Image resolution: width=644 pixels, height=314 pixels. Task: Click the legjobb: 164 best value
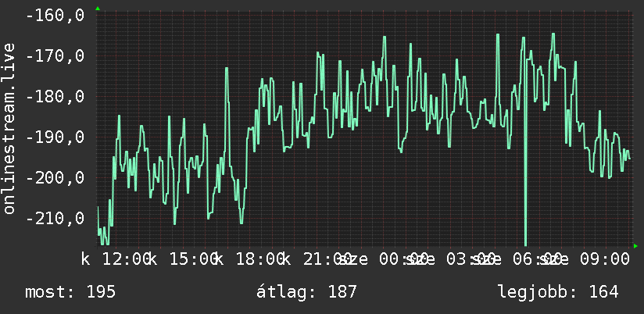pos(558,292)
